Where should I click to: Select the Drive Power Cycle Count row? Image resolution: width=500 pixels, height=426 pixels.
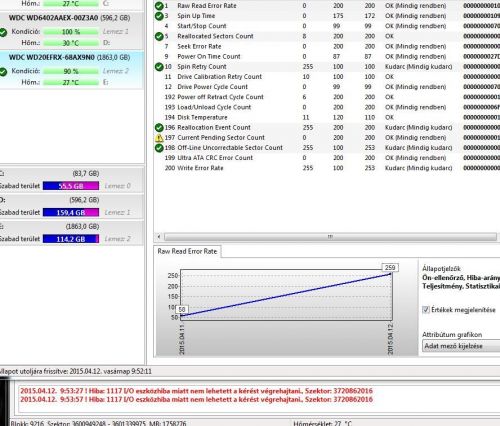pos(327,87)
